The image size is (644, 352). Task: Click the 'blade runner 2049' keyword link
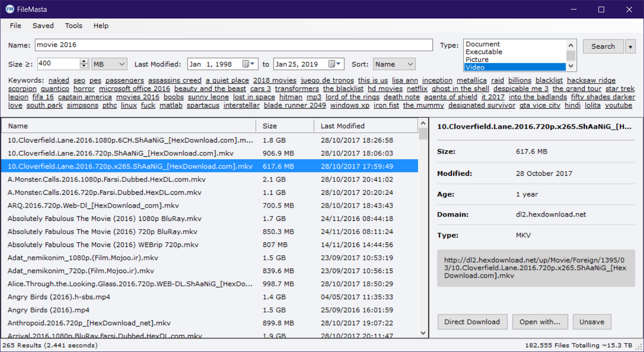pos(295,105)
